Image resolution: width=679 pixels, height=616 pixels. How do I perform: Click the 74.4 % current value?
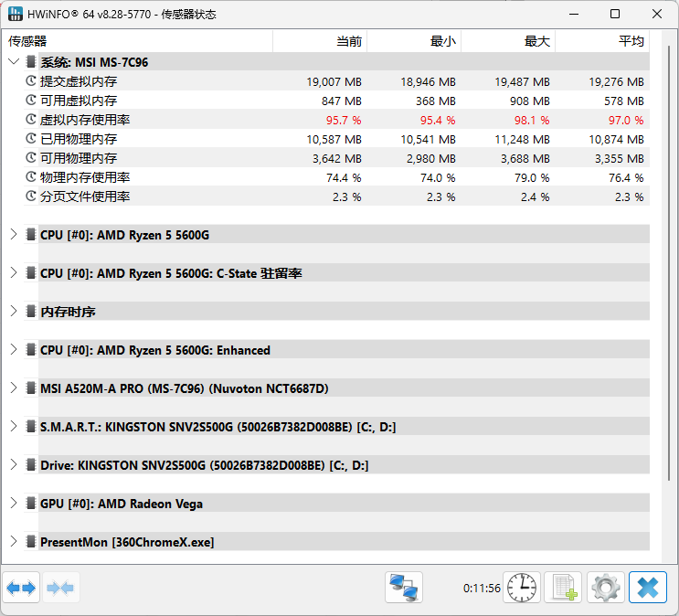344,177
